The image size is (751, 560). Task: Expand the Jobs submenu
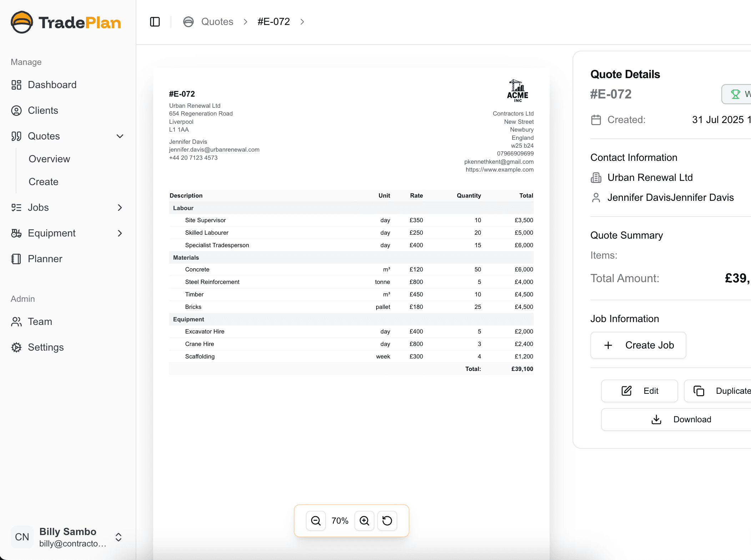[120, 207]
